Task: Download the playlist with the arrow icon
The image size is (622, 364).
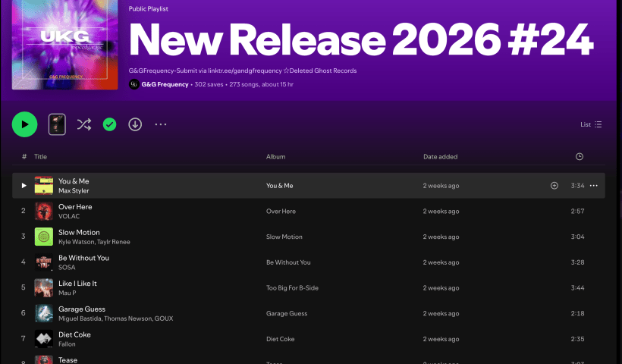Action: point(135,124)
